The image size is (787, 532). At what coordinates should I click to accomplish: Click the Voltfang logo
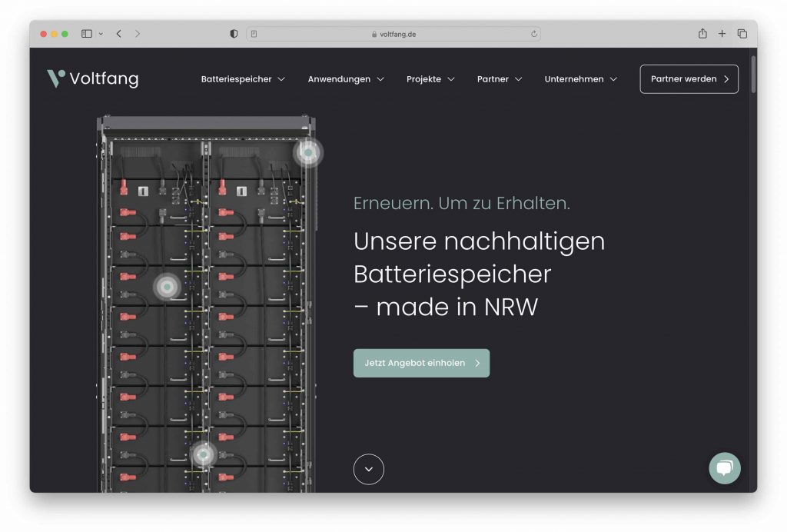coord(92,78)
